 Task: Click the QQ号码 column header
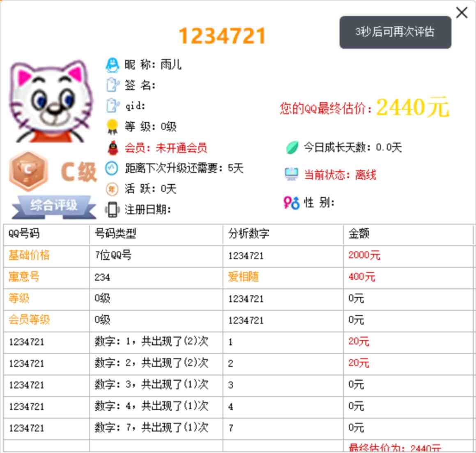24,233
